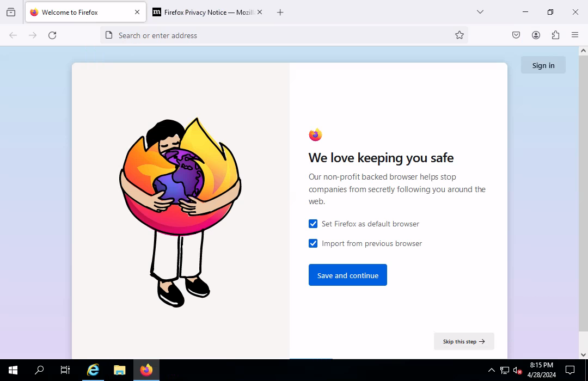Viewport: 588px width, 381px height.
Task: Click the Reload page icon
Action: (52, 35)
